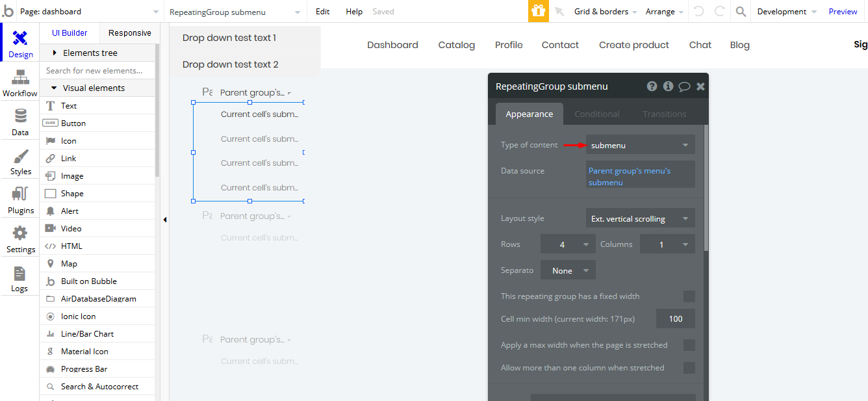Add a Video element
Image resolution: width=868 pixels, height=401 pixels.
click(97, 229)
